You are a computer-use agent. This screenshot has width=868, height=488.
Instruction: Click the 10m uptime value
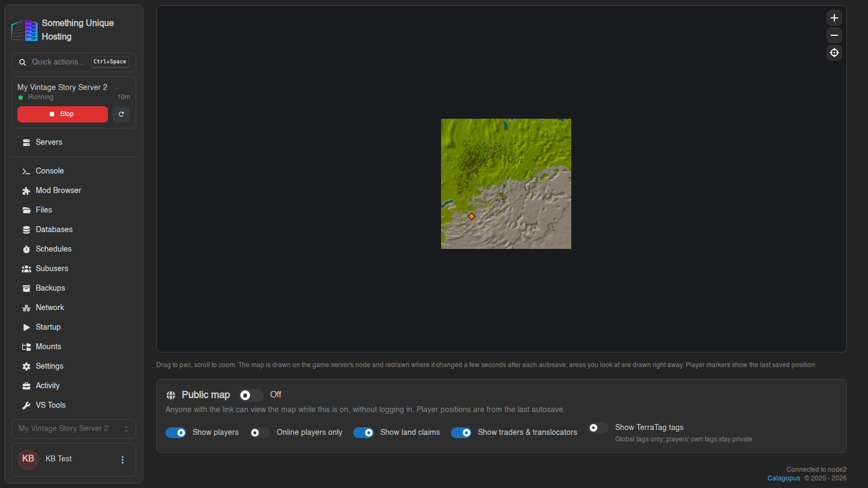[124, 97]
